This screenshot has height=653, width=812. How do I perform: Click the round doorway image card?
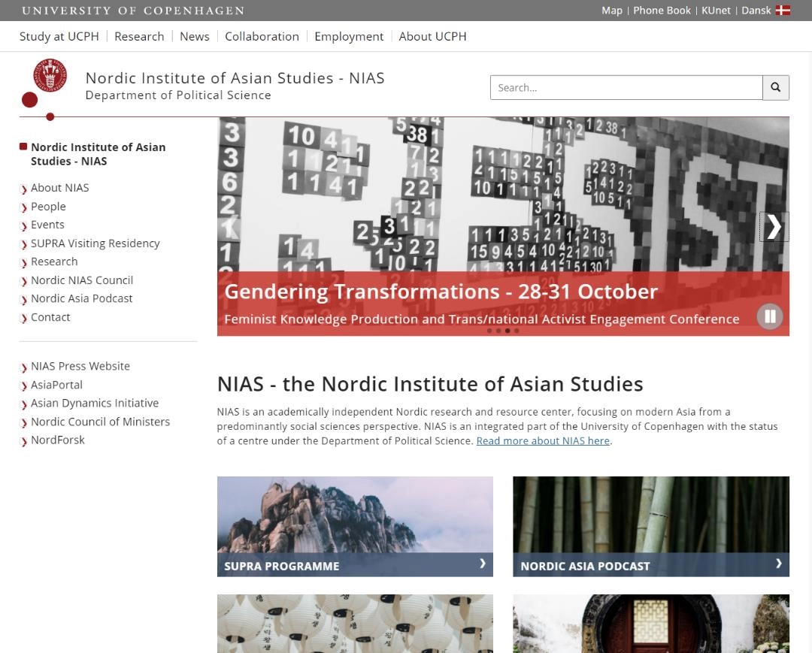(x=651, y=624)
